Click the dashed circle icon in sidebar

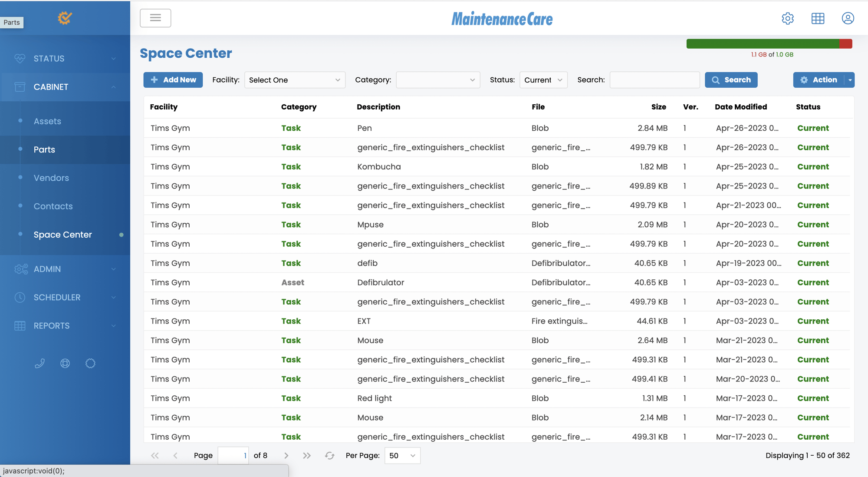tap(90, 363)
